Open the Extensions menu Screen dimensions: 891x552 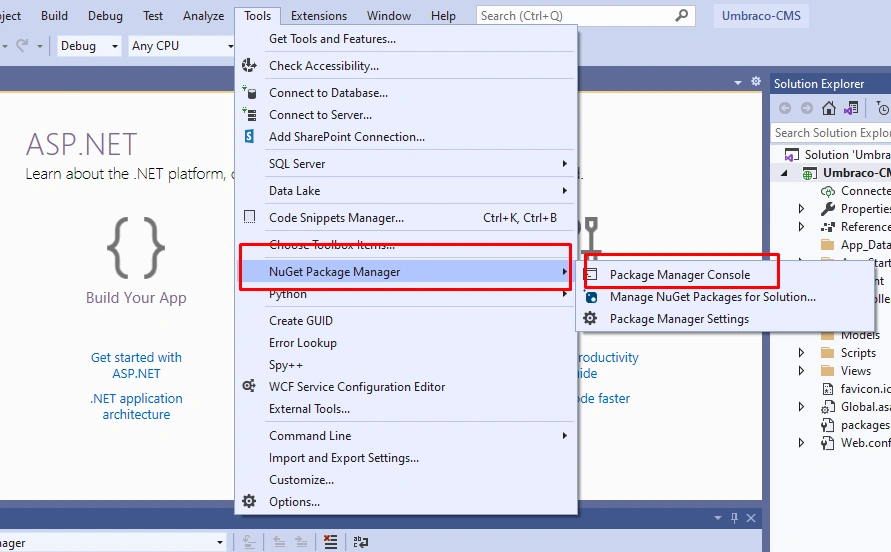coord(318,16)
